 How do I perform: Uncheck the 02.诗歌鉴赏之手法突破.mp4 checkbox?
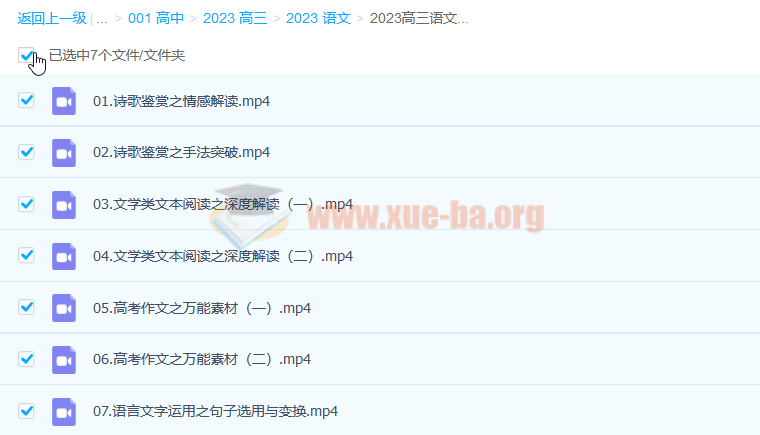click(27, 152)
